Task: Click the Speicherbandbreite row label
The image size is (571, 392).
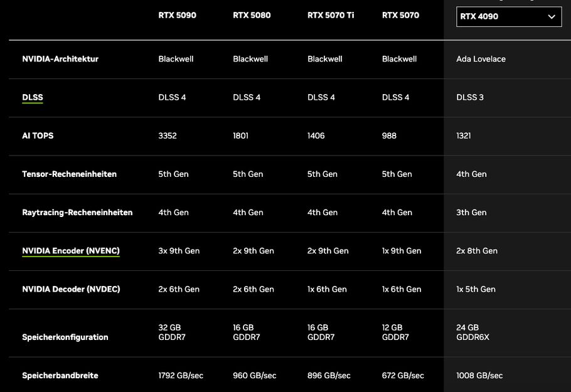Action: click(60, 375)
